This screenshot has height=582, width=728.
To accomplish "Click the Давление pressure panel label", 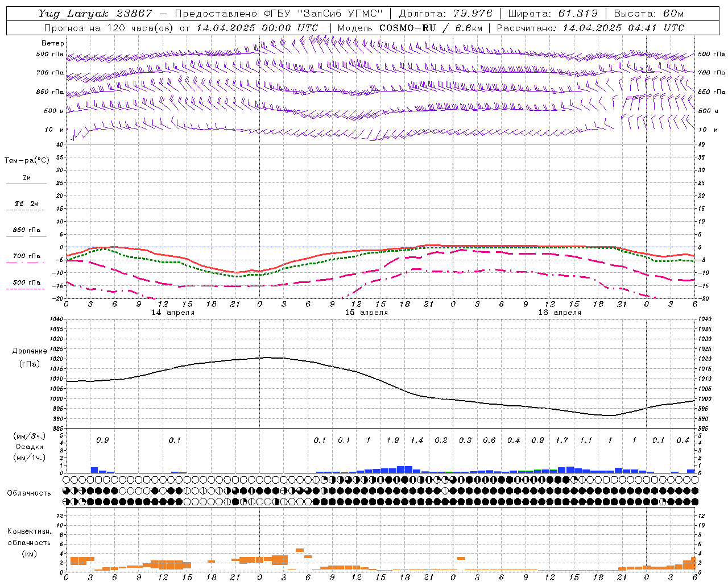I will pos(30,351).
